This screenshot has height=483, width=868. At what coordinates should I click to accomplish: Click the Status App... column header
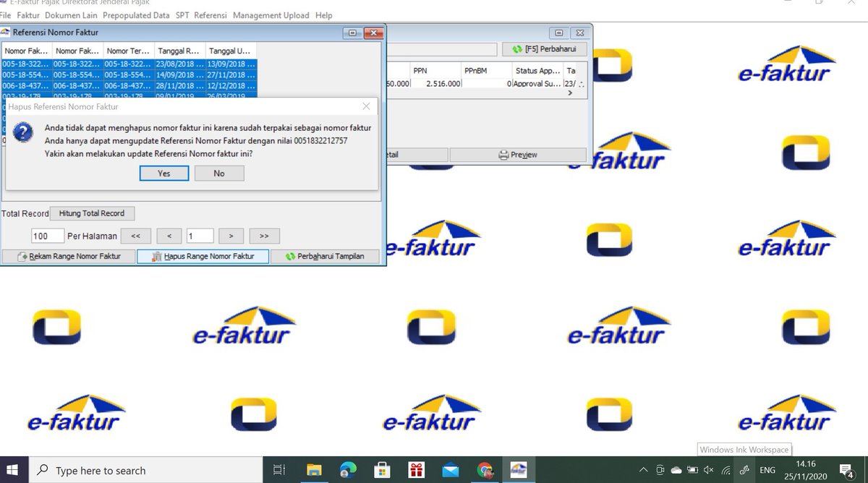(x=537, y=71)
